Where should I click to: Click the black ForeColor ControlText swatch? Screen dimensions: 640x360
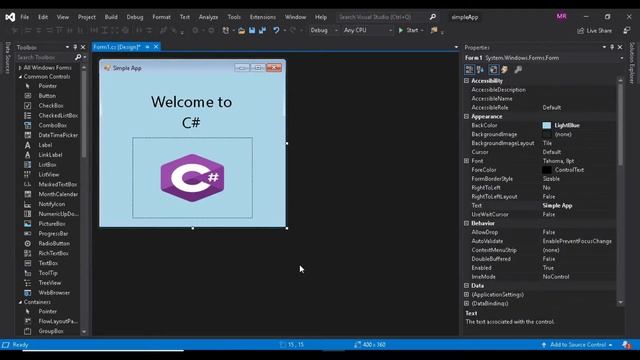click(x=547, y=170)
